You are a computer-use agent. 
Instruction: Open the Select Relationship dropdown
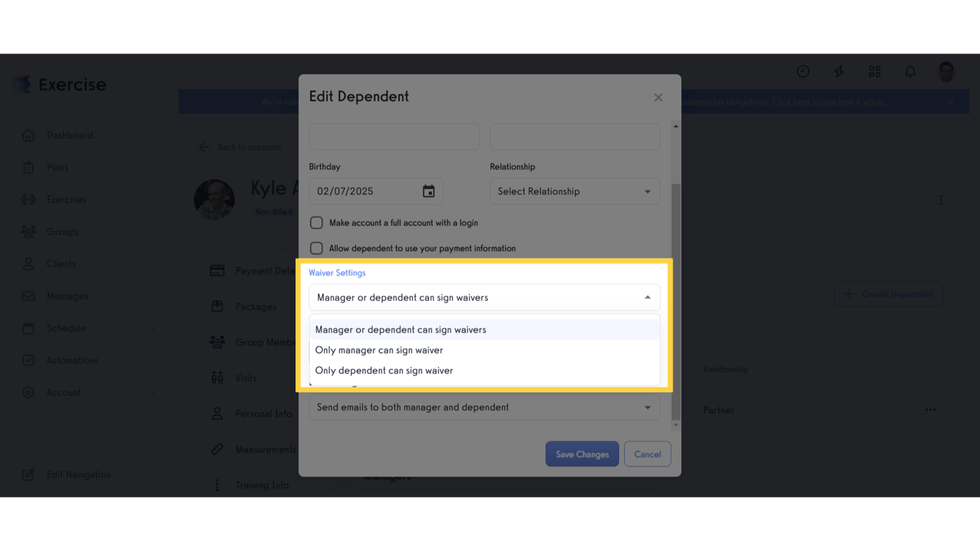tap(575, 192)
